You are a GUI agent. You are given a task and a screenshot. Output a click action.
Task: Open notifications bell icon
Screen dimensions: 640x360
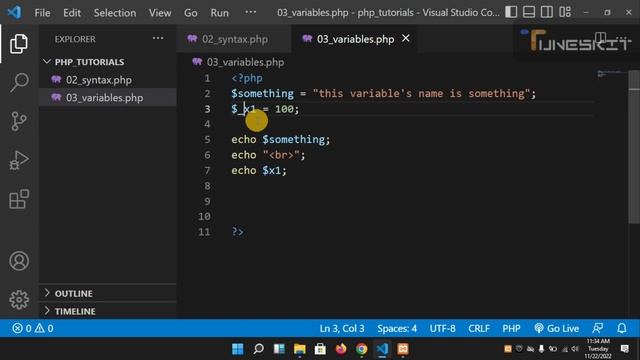tap(622, 328)
